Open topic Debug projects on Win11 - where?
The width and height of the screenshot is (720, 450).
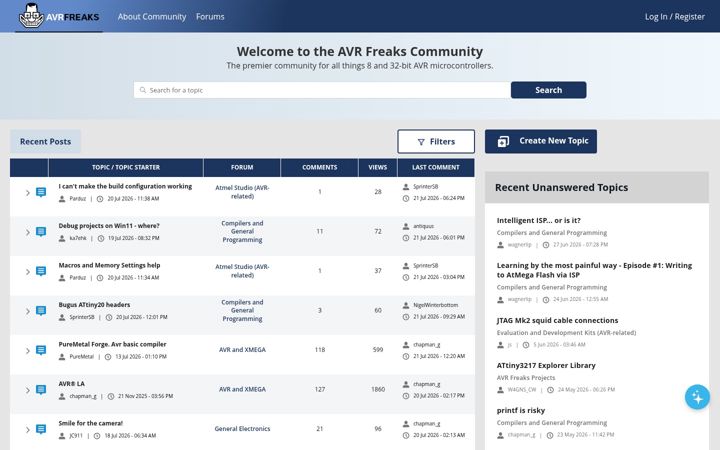pos(109,225)
